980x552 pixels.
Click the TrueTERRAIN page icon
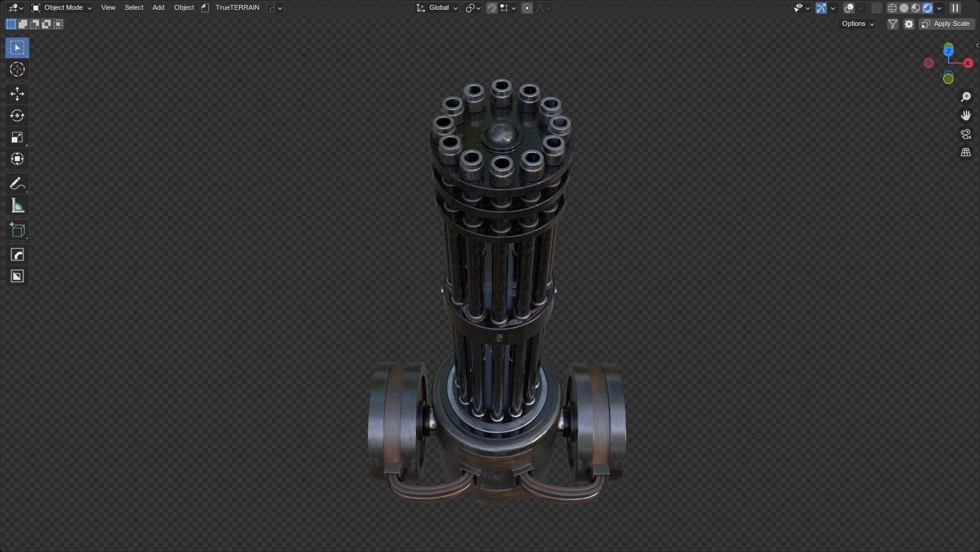tap(205, 8)
